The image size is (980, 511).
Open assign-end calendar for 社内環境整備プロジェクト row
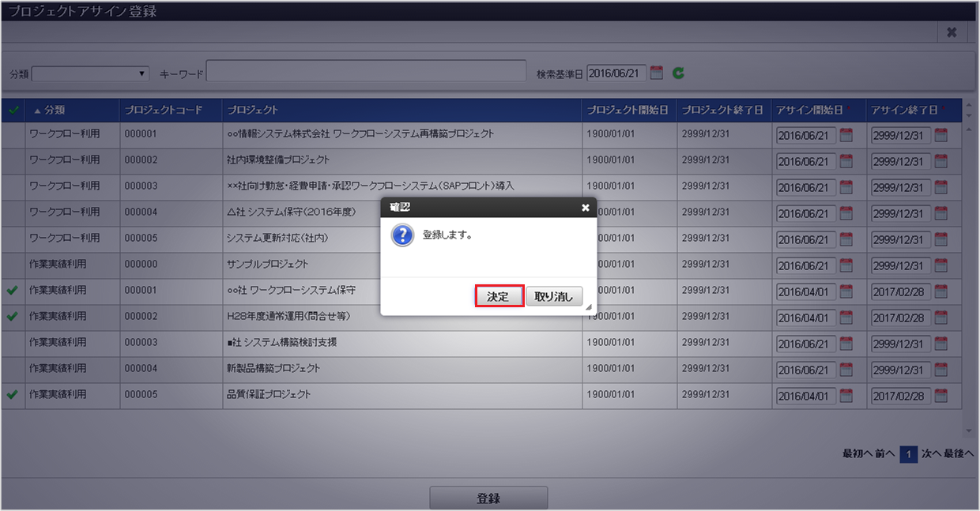(941, 161)
